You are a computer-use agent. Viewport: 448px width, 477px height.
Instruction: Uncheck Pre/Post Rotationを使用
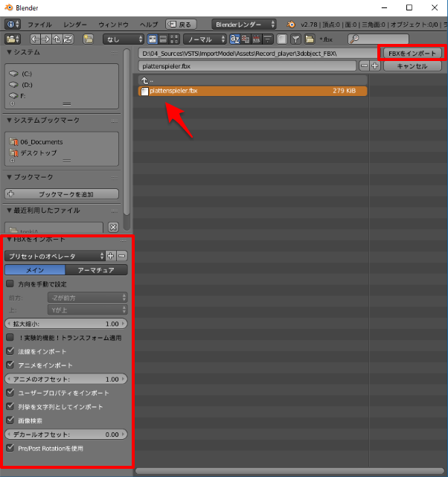(10, 448)
